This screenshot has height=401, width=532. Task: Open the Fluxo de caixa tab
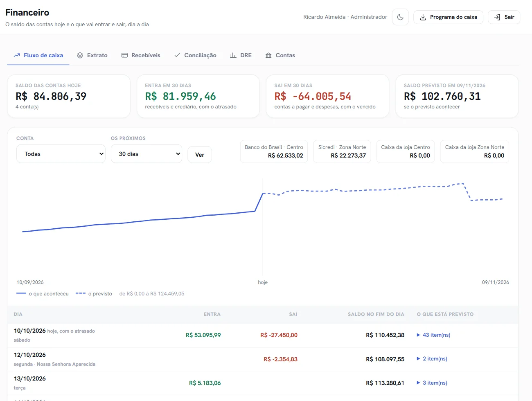coord(38,55)
